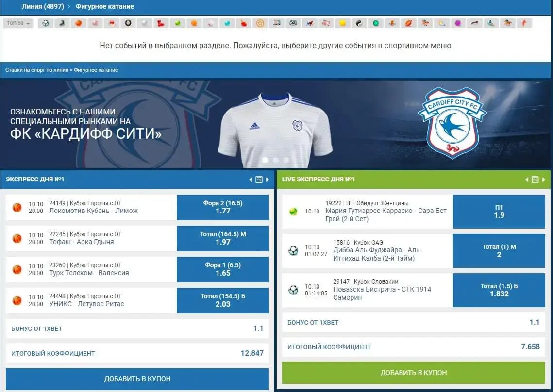Select the ice skate sport icon
The width and height of the screenshot is (553, 392).
pos(62,23)
